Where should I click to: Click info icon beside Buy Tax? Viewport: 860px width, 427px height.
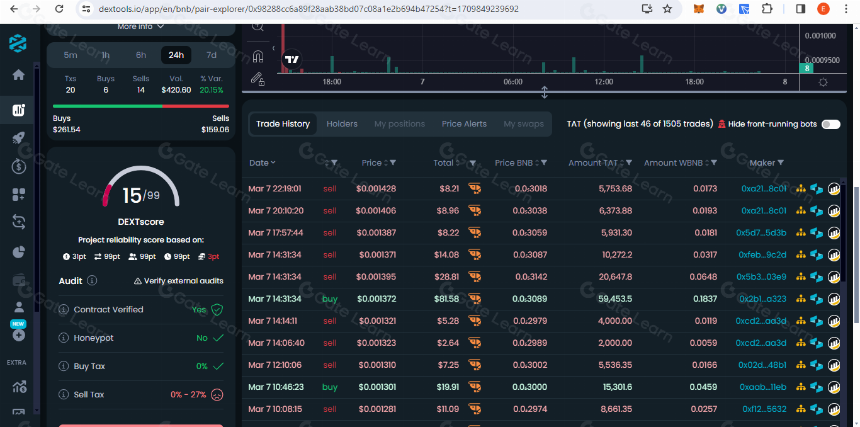(64, 366)
